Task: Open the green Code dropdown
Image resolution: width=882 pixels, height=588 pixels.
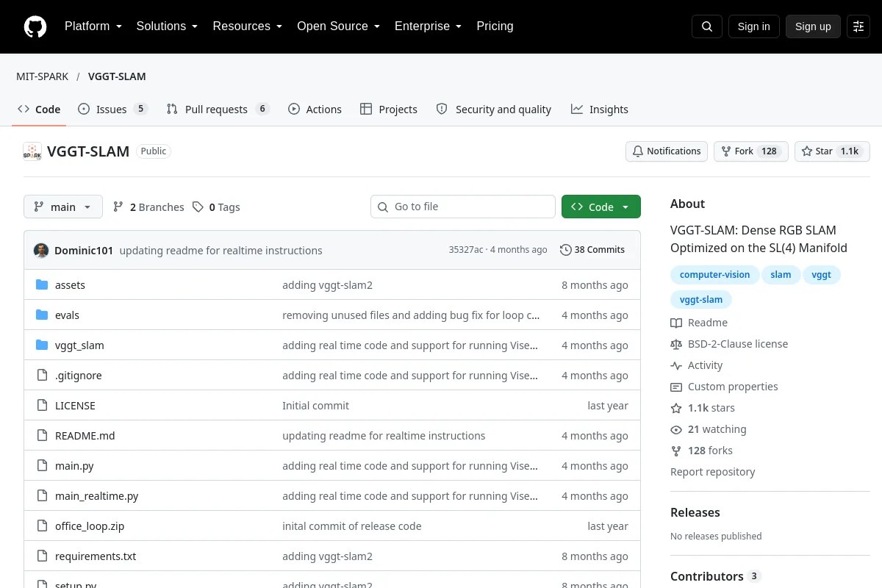Action: (x=601, y=207)
